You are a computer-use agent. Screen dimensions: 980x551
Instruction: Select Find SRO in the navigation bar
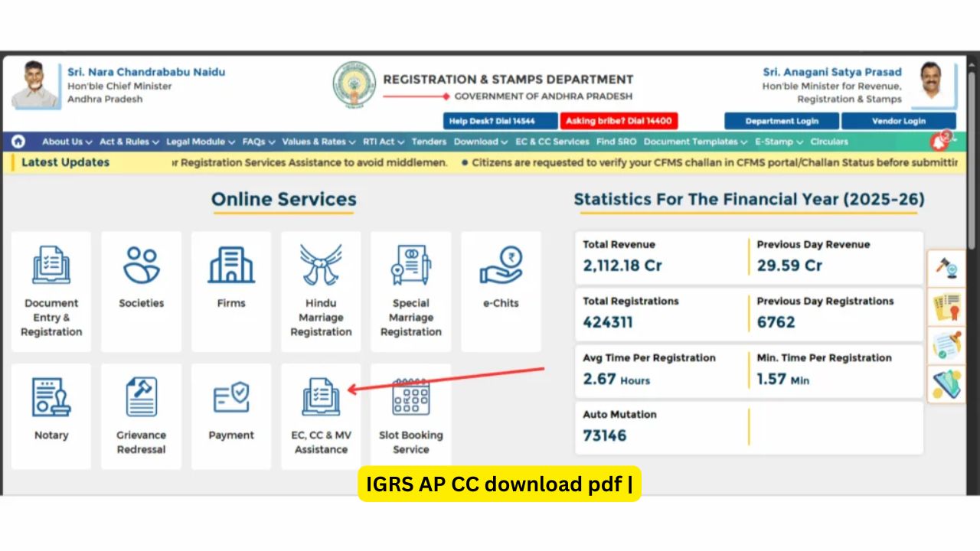point(616,142)
